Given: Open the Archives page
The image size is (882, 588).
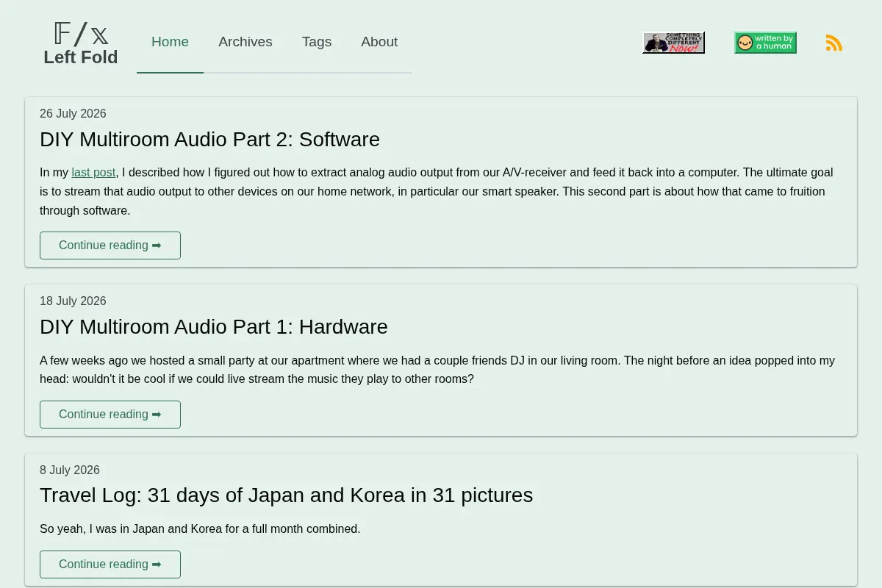Looking at the screenshot, I should (x=245, y=42).
